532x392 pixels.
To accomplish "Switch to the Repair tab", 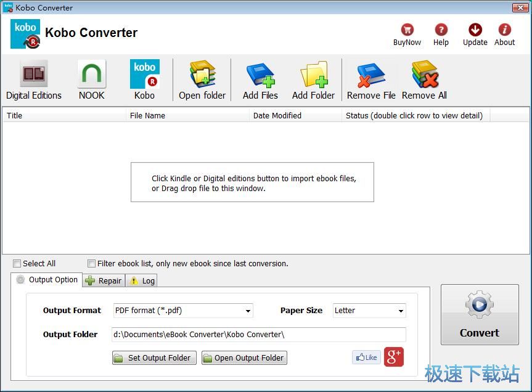I will click(104, 281).
